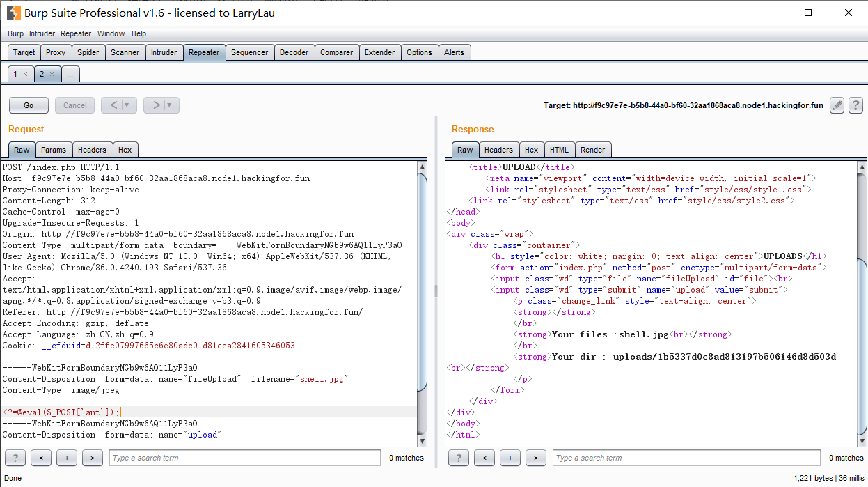Click the Burp Suite logo in title bar
Screen dimensions: 868x487
pyautogui.click(x=13, y=13)
